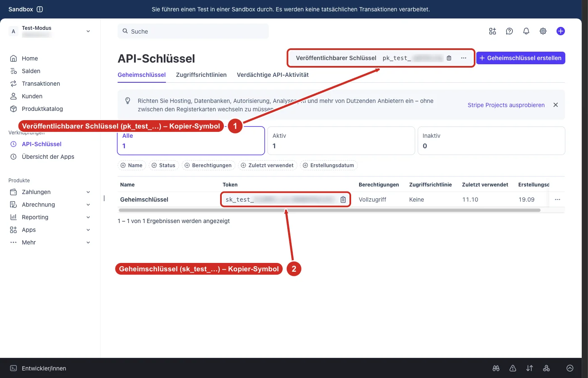Open the help question mark icon

[x=509, y=31]
